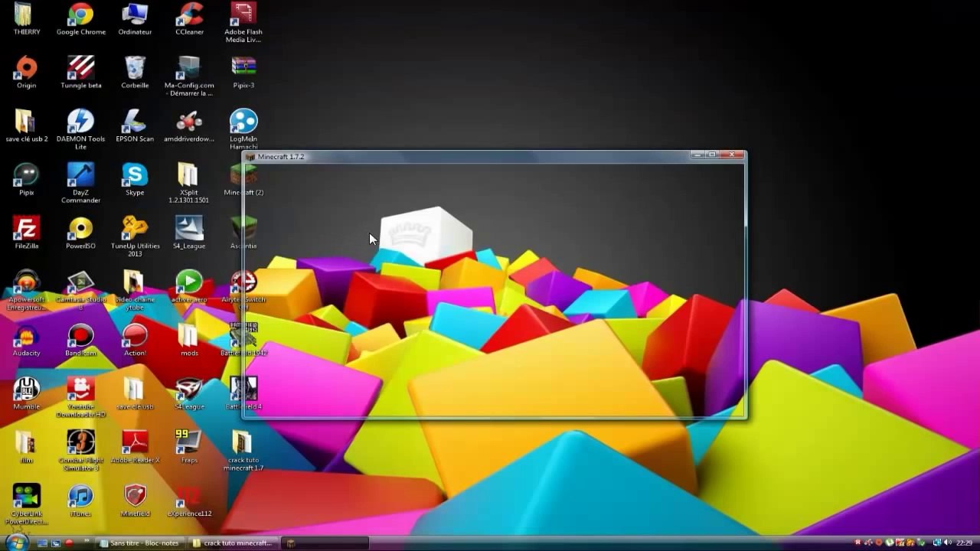Open the S4_League image shortcut icon
The image size is (980, 551).
coord(189,234)
